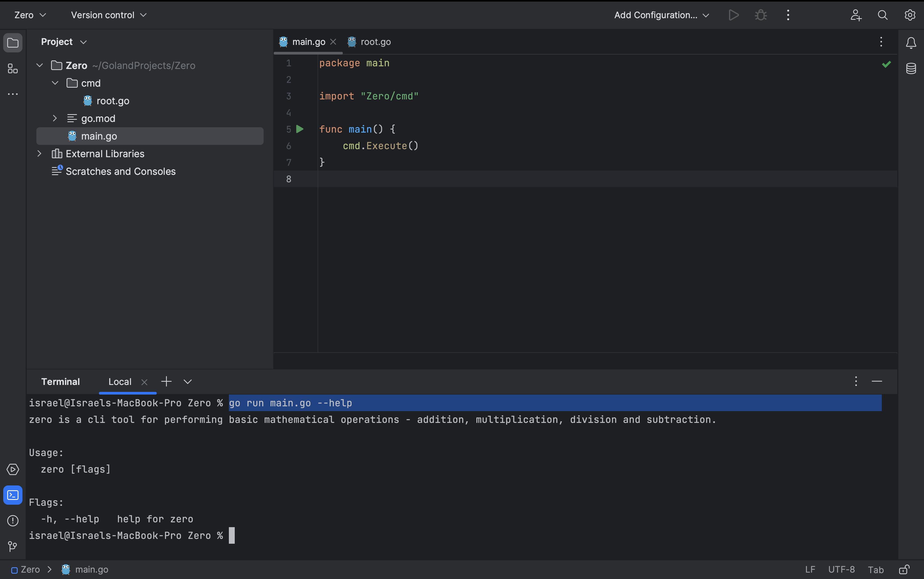
Task: Click the Run button to execute program
Action: click(733, 15)
